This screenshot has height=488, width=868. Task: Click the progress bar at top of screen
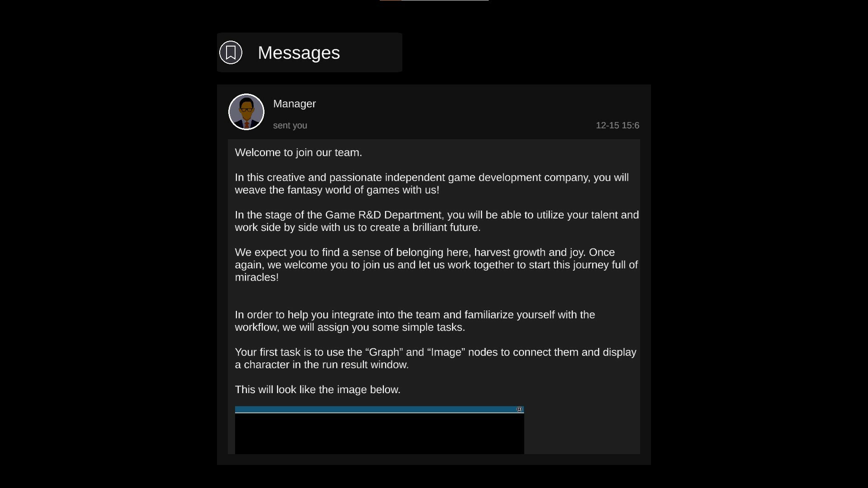434,0
